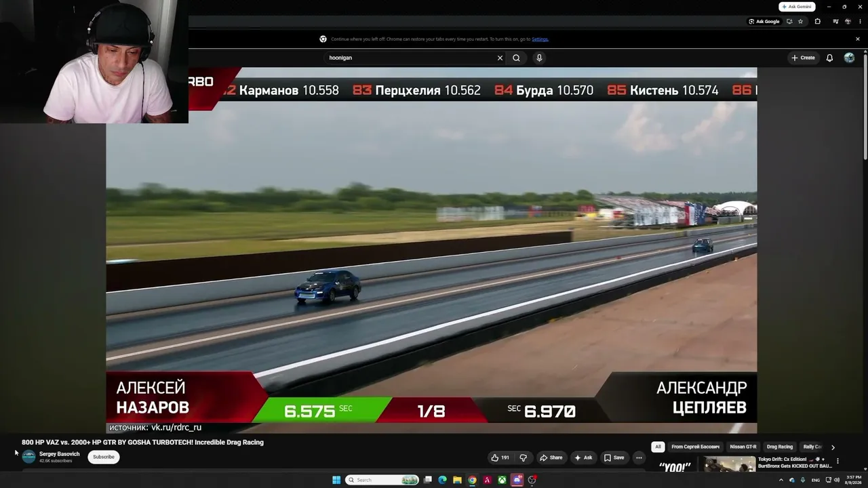Click the video title about 800 HP VAZ
Viewport: 868px width, 488px height.
point(142,443)
